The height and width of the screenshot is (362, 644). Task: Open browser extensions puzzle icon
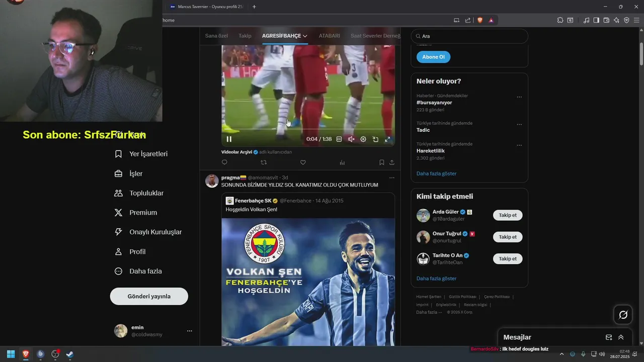coord(560,20)
